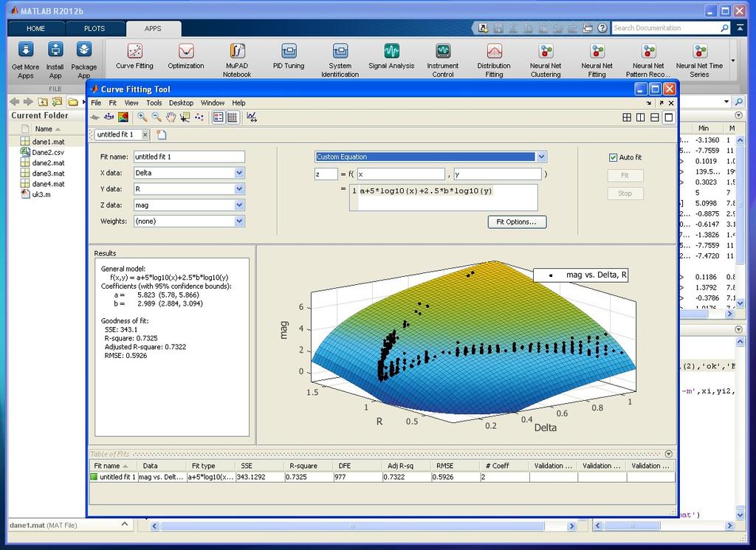
Task: Click the Get More Apps icon
Action: click(x=26, y=49)
